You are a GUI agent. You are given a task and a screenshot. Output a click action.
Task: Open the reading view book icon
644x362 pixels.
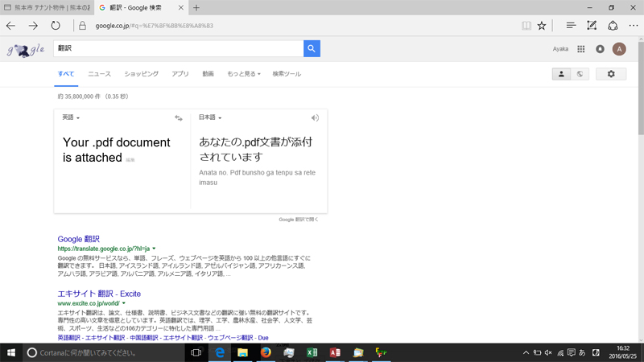coord(526,26)
